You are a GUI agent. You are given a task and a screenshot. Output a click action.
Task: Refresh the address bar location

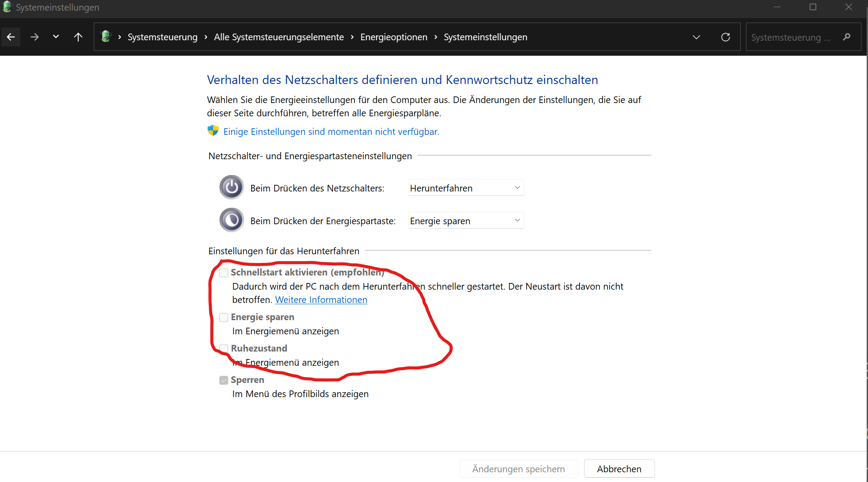pos(725,37)
